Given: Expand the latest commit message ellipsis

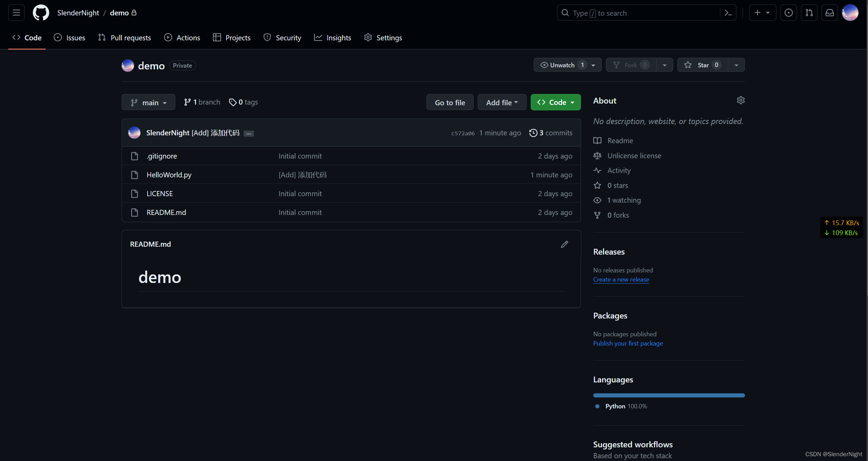Looking at the screenshot, I should coord(249,134).
